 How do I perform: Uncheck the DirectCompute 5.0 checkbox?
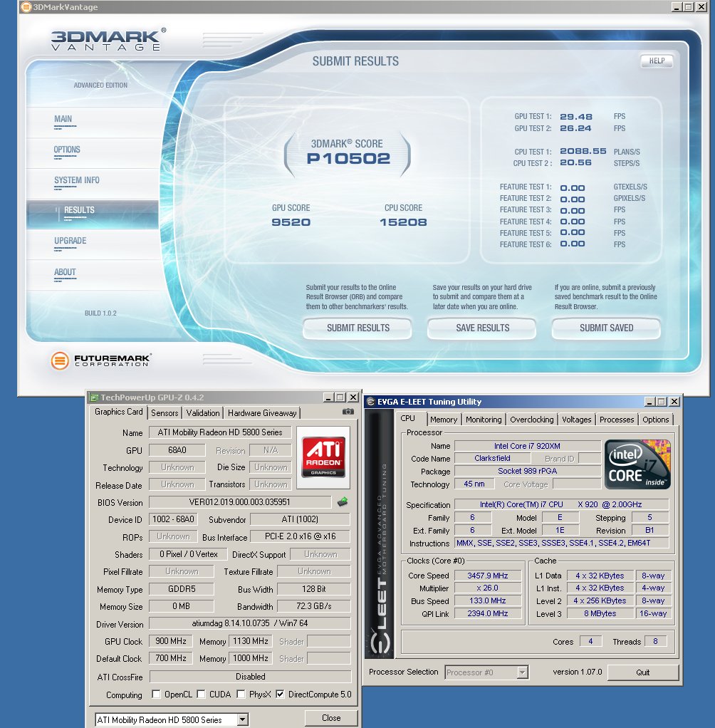(280, 694)
